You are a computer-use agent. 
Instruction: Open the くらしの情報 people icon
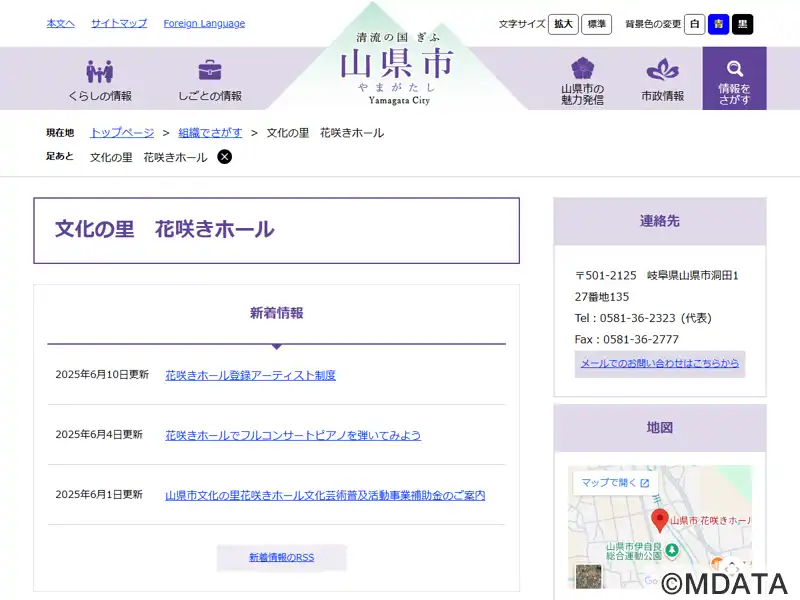(x=99, y=71)
